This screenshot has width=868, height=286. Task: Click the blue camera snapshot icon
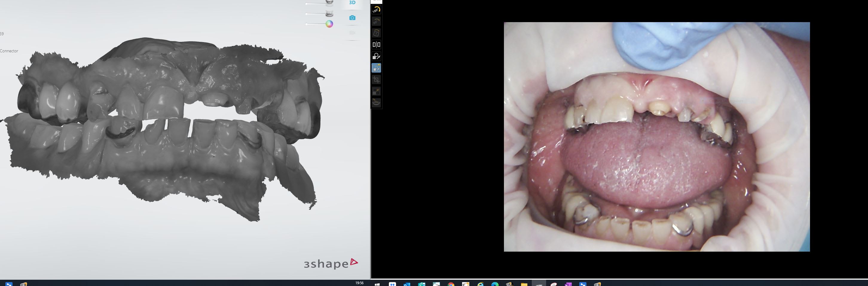[x=352, y=18]
